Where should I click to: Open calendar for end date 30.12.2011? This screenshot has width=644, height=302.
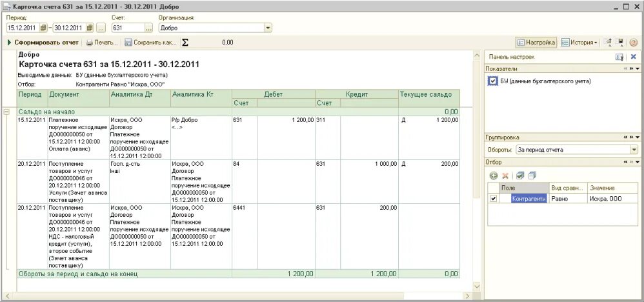coord(90,28)
